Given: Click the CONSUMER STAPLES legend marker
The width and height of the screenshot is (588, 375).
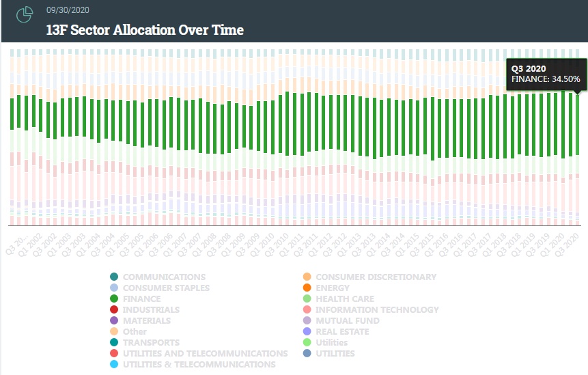Looking at the screenshot, I should (x=114, y=288).
